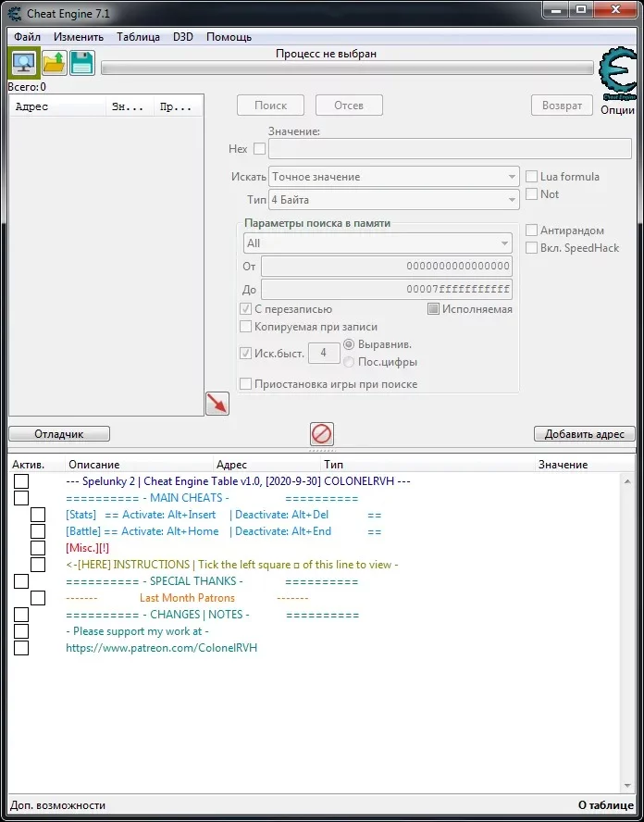Click the Добавить адрес button

[x=584, y=434]
